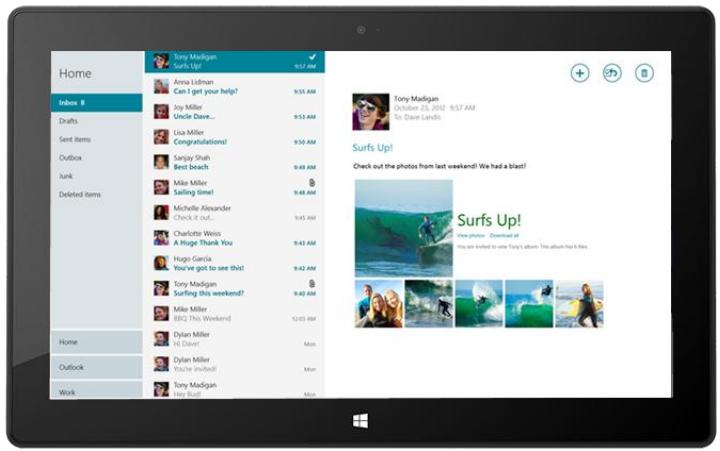
Task: Switch to the Outlook account
Action: coord(96,367)
